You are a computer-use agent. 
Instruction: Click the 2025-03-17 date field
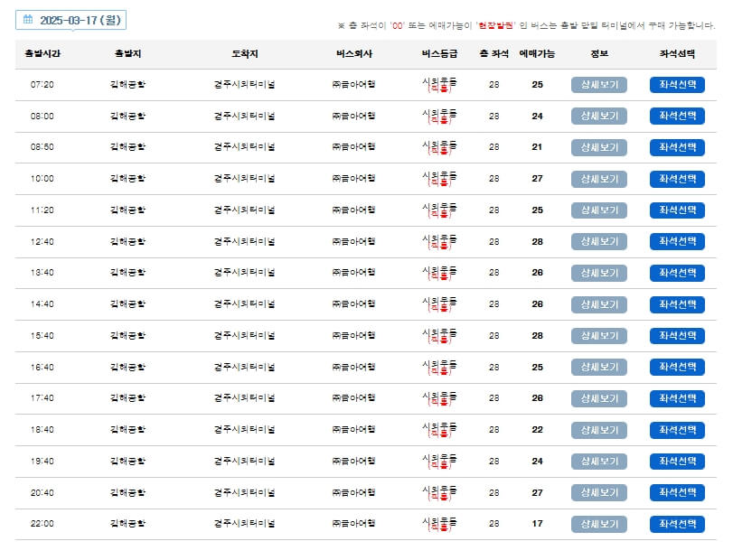click(70, 20)
